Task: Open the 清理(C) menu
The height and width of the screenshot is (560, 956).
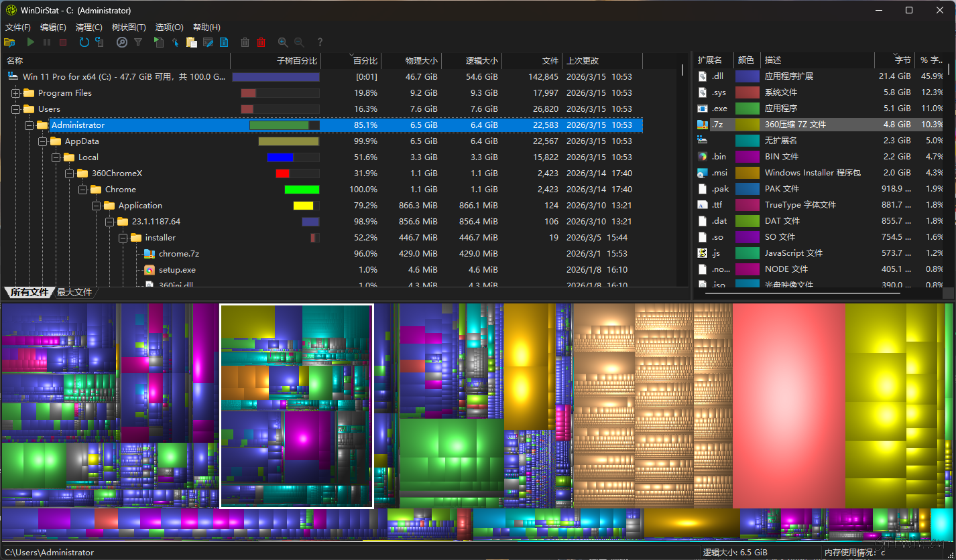Action: click(x=88, y=27)
